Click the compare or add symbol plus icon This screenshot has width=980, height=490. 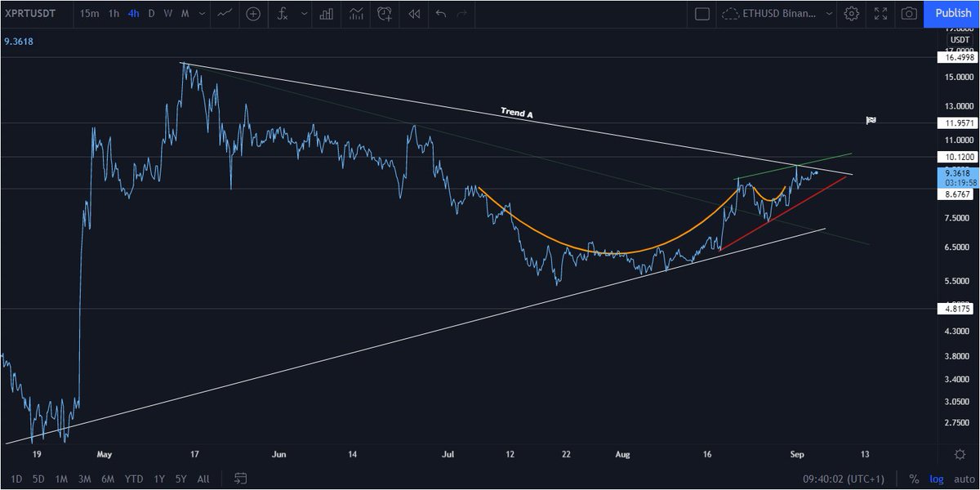[x=253, y=14]
